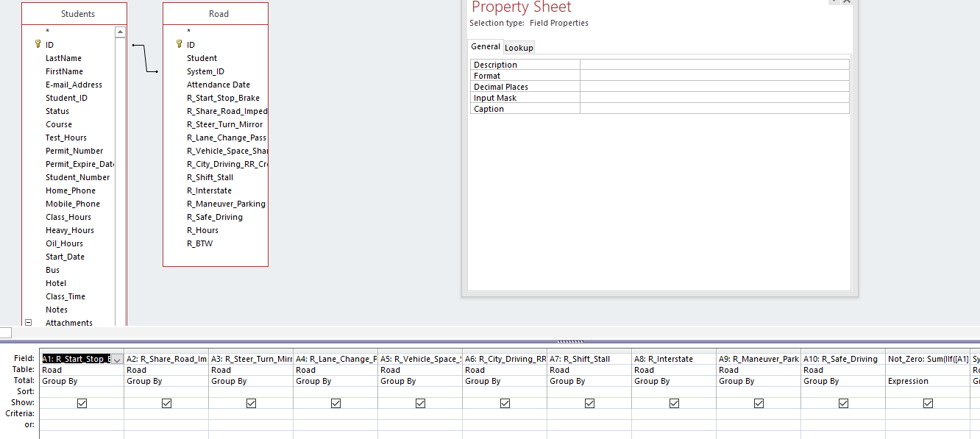Uncheck Show box for A8: R_Interstate
Viewport: 980px width, 439px height.
[674, 403]
